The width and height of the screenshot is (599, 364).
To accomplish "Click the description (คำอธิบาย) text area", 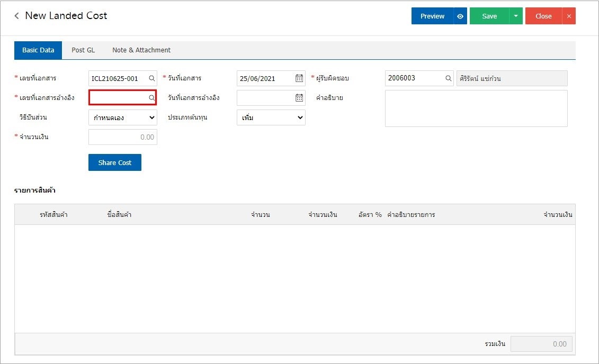I will (x=476, y=108).
